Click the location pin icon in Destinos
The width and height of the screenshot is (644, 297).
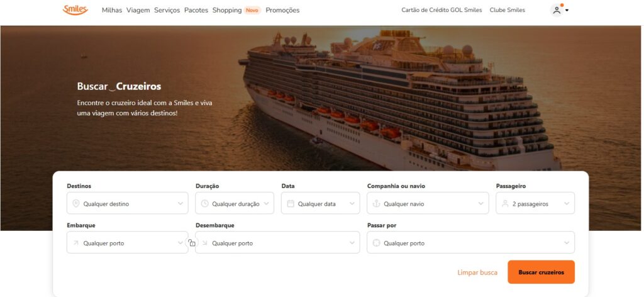click(x=75, y=204)
